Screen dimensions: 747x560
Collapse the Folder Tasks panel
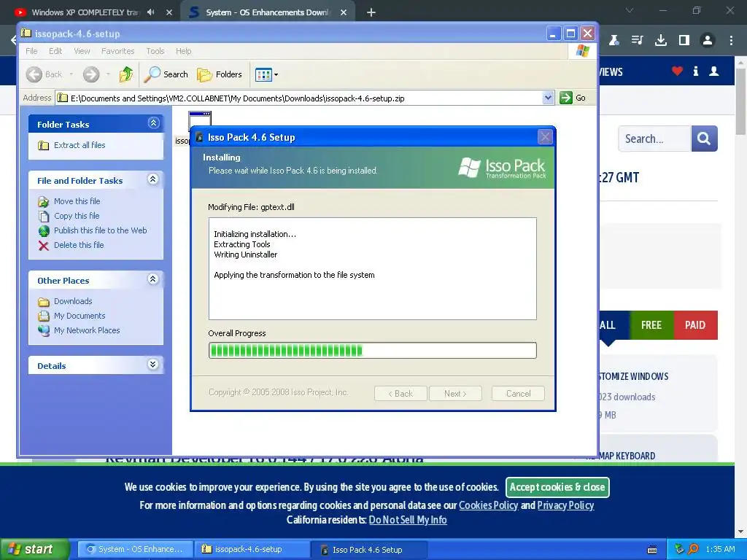click(x=153, y=123)
